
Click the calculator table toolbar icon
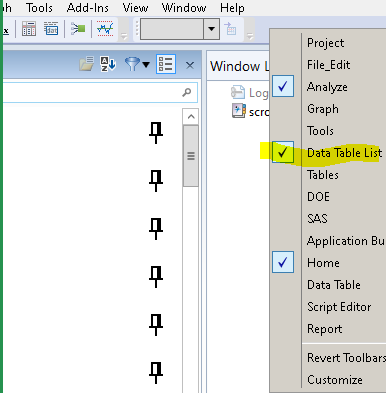29,29
